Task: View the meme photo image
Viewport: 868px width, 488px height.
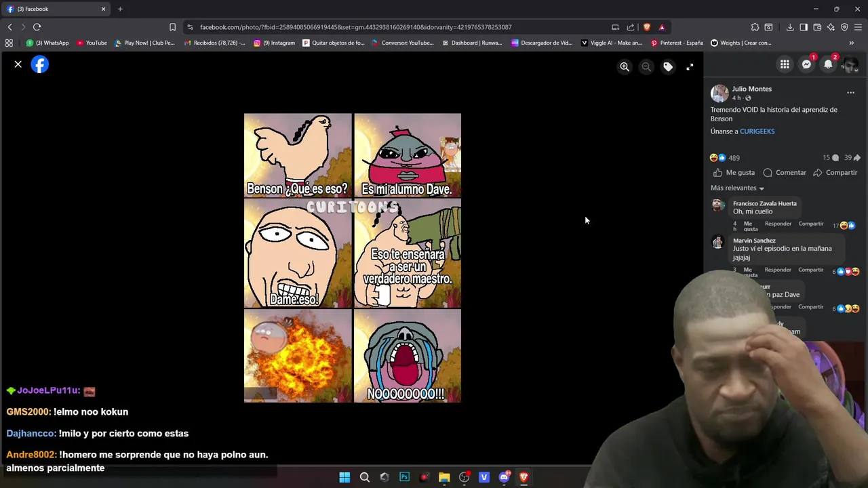Action: 353,258
